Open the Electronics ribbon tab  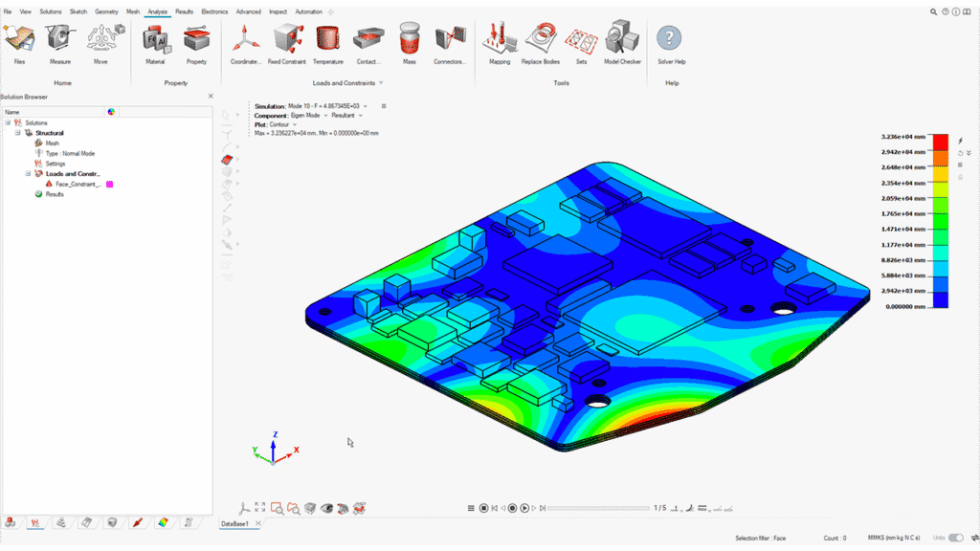click(214, 11)
